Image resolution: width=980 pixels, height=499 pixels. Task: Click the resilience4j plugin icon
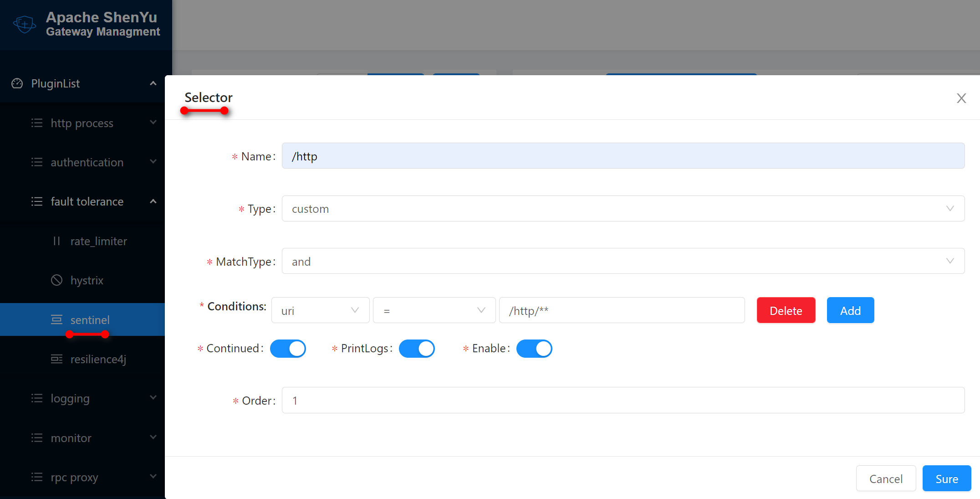(56, 359)
